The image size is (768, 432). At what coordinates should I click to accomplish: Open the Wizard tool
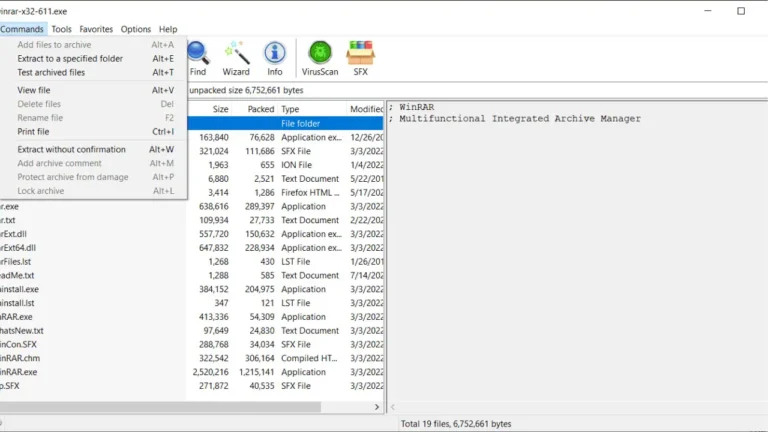(x=236, y=58)
